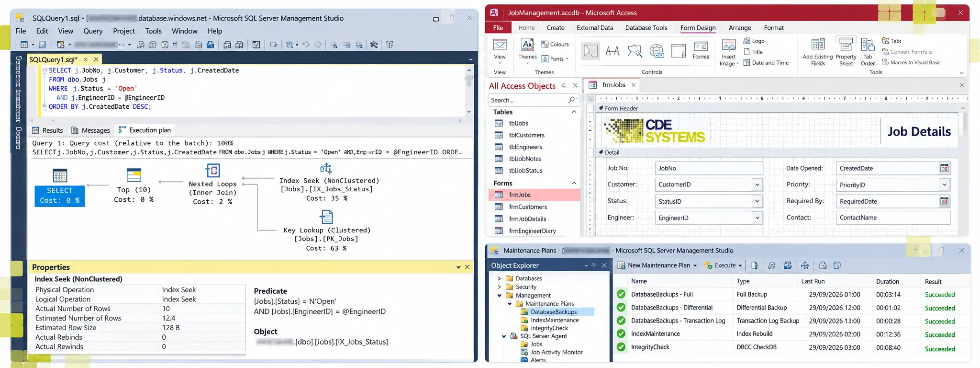Close the Properties pane in SSMS

[468, 267]
